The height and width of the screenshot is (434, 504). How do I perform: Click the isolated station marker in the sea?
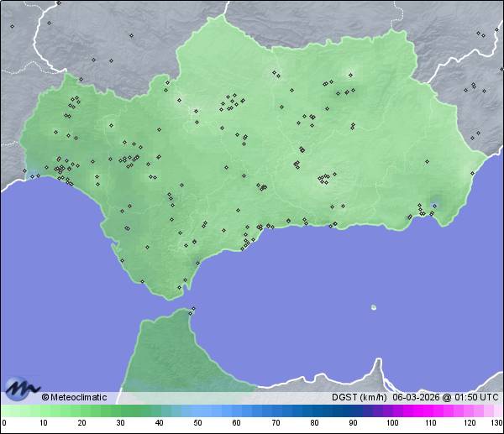[373, 307]
